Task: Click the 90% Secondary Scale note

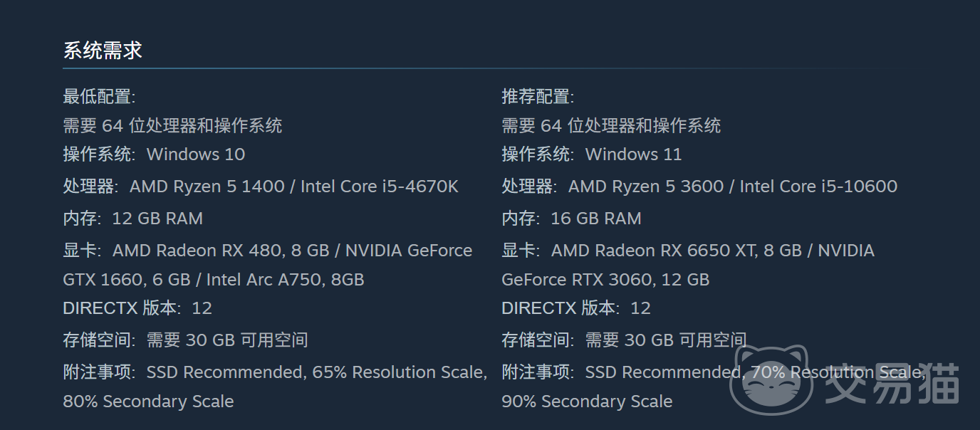Action: (587, 402)
